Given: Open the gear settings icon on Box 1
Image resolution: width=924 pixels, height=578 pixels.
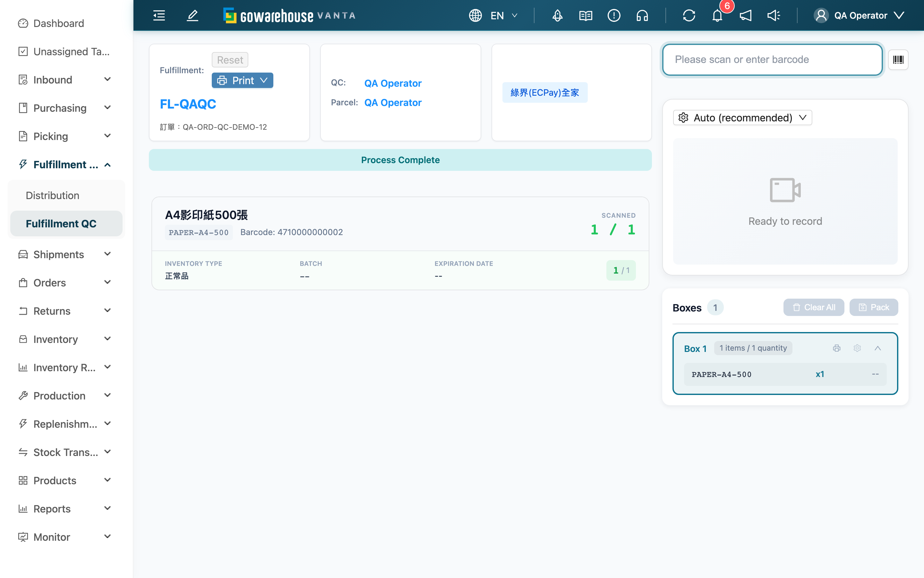Looking at the screenshot, I should 857,348.
